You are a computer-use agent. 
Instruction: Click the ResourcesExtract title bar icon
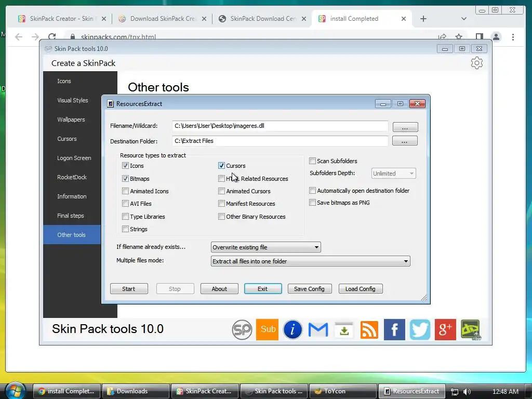tap(110, 104)
